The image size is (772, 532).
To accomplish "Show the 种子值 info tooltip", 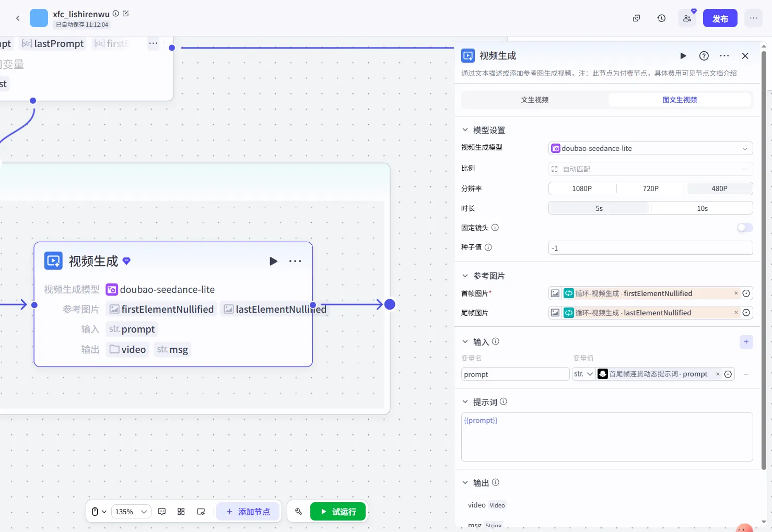I will point(488,247).
